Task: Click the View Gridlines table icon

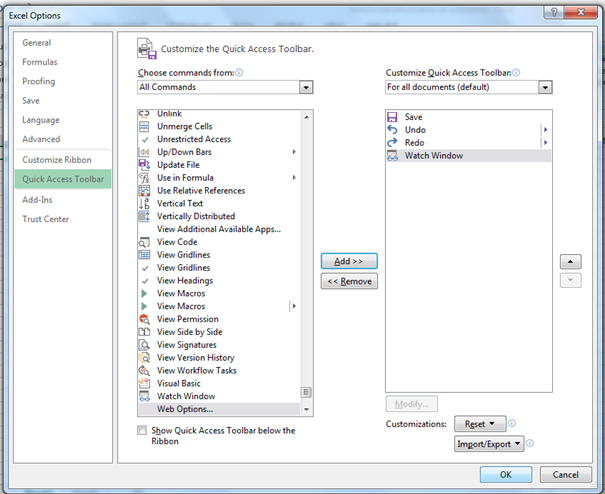Action: pyautogui.click(x=144, y=255)
